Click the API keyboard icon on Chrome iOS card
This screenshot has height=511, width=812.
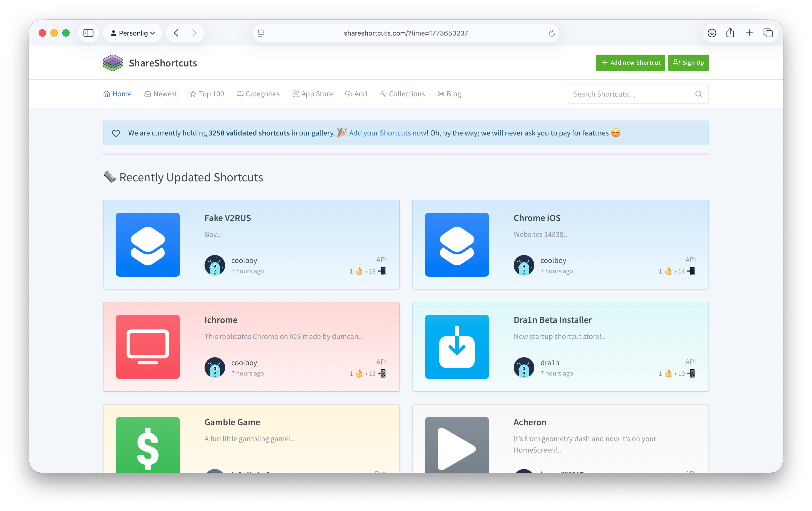(x=692, y=271)
